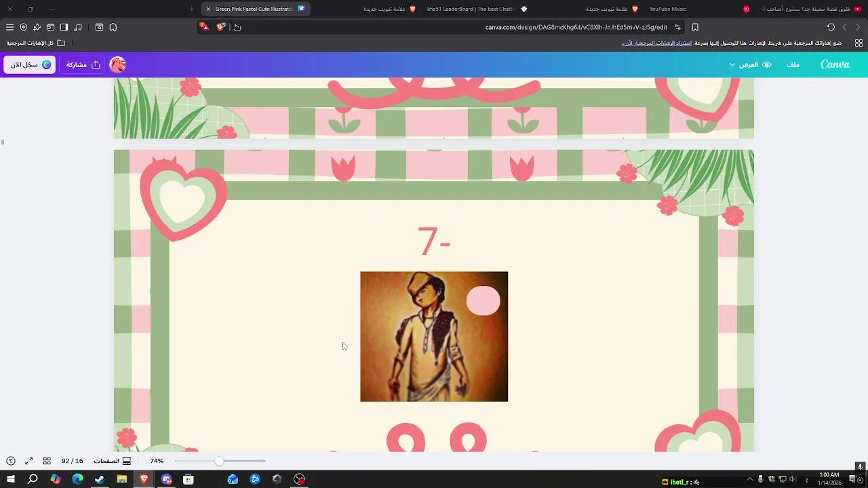Viewport: 868px width, 488px height.
Task: Open the Canva user avatar
Action: tap(118, 64)
